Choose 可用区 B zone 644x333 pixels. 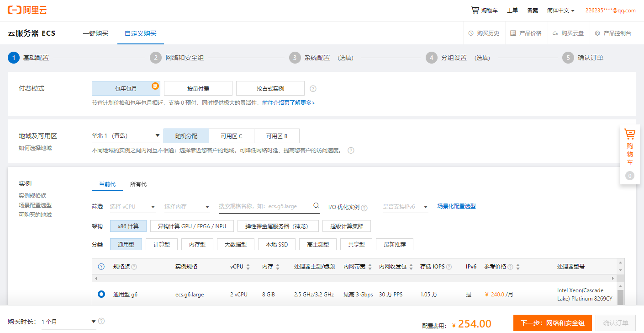click(x=277, y=136)
